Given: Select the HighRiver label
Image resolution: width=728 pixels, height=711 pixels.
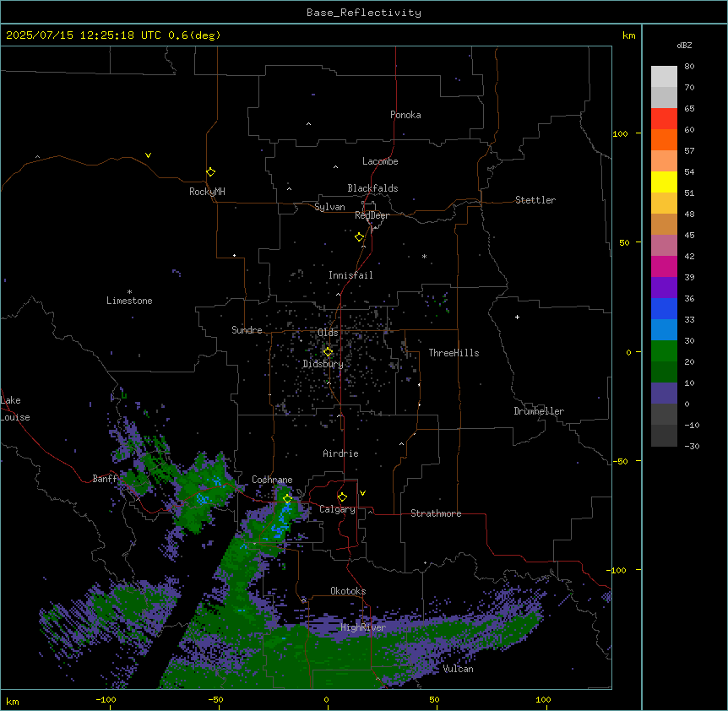Looking at the screenshot, I should tap(363, 627).
